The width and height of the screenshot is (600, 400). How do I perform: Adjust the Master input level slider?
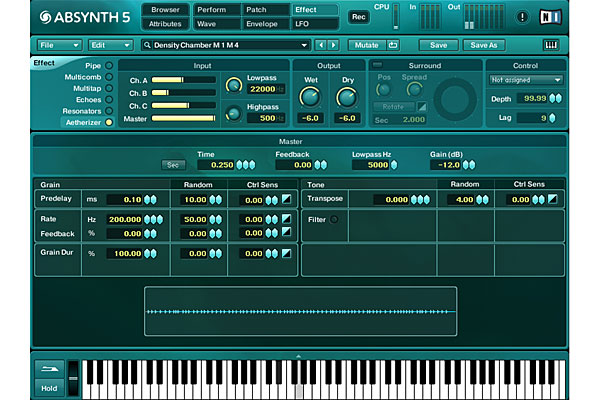tap(183, 118)
